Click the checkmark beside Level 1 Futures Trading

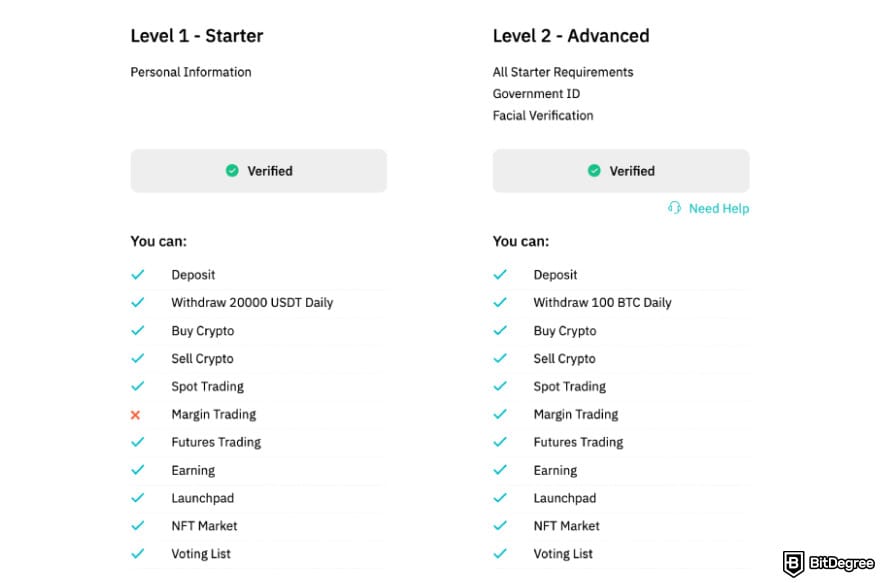138,442
